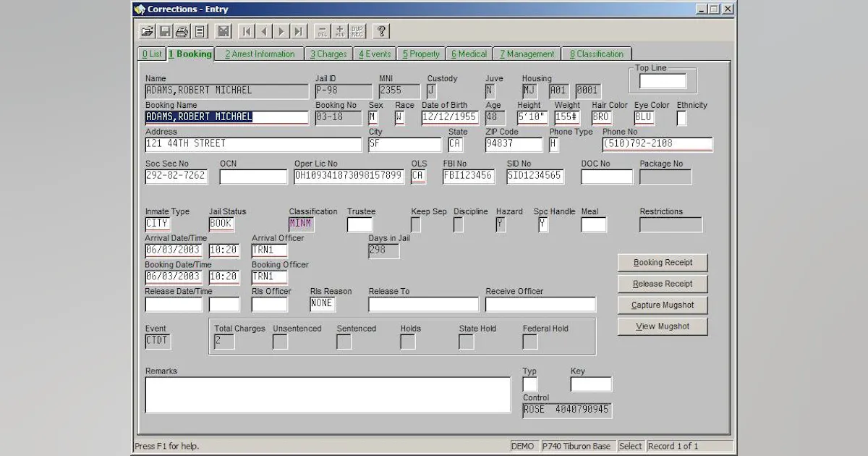The width and height of the screenshot is (868, 456).
Task: Jump to the last record
Action: (x=299, y=31)
